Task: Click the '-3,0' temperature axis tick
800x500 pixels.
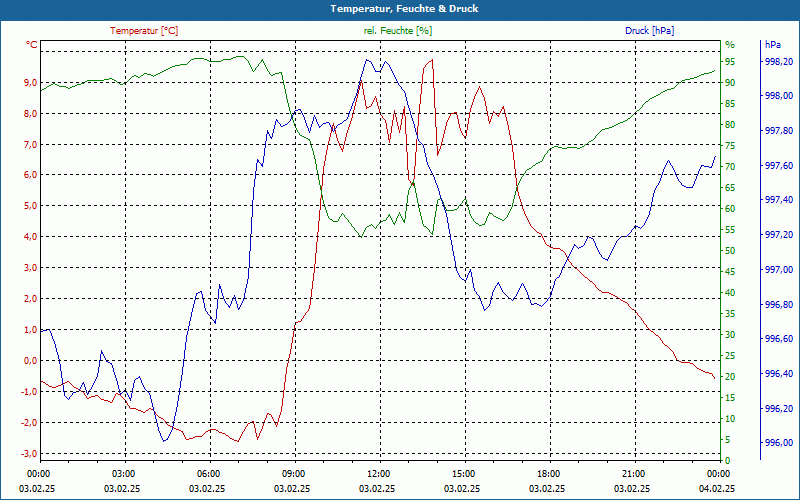Action: pos(29,454)
